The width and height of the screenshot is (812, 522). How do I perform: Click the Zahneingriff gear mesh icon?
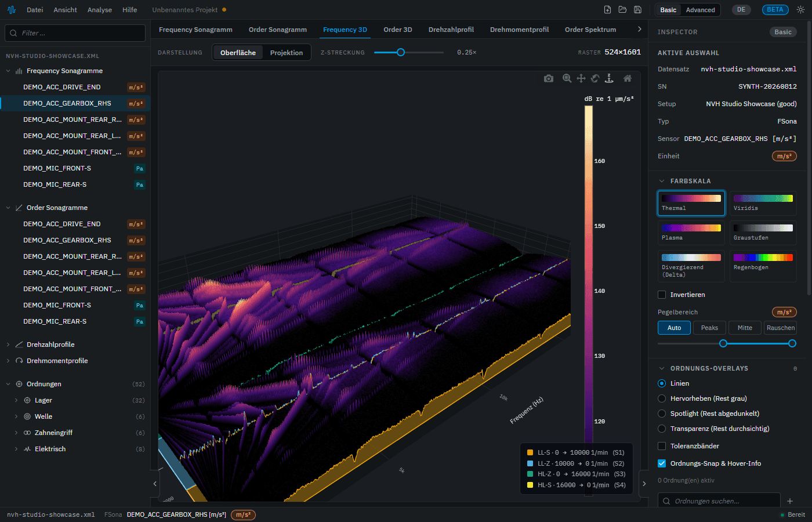pyautogui.click(x=27, y=433)
